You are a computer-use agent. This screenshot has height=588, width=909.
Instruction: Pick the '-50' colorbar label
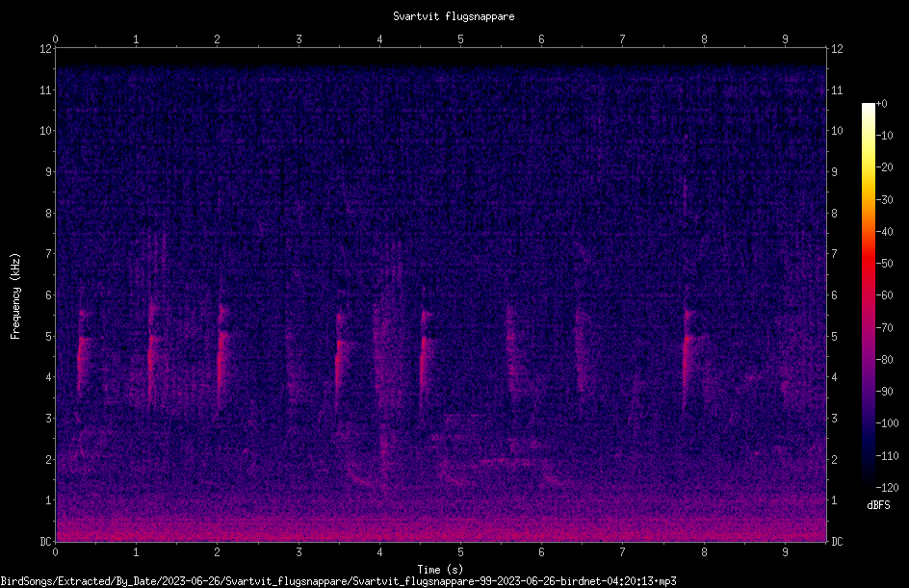[x=885, y=264]
